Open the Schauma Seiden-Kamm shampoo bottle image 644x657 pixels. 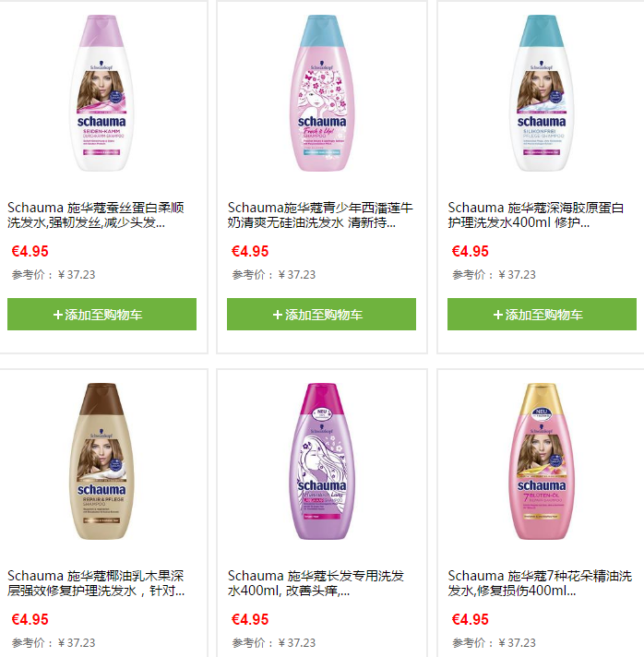[x=101, y=93]
